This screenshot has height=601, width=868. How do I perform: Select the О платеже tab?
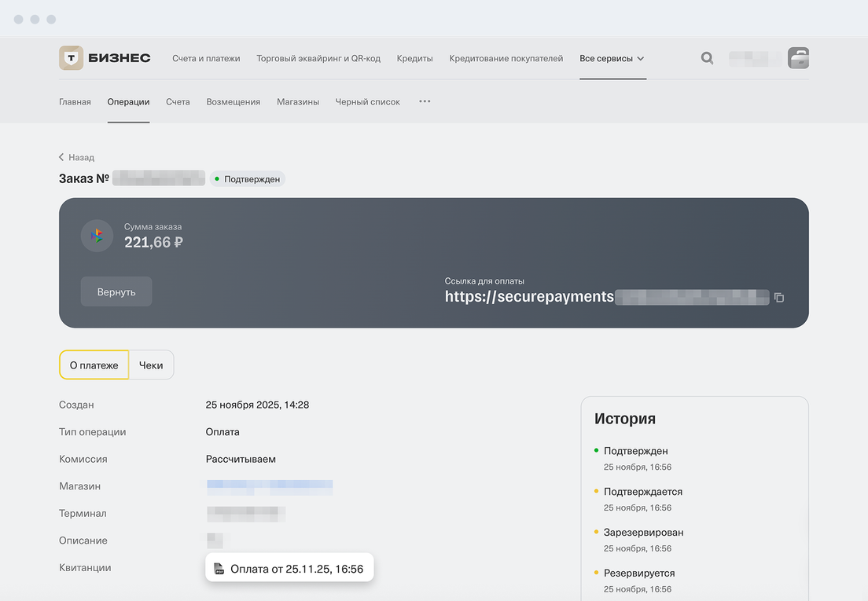click(94, 365)
